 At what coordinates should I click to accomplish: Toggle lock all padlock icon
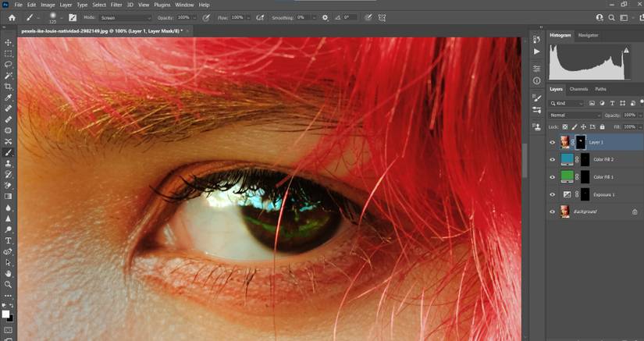[602, 127]
